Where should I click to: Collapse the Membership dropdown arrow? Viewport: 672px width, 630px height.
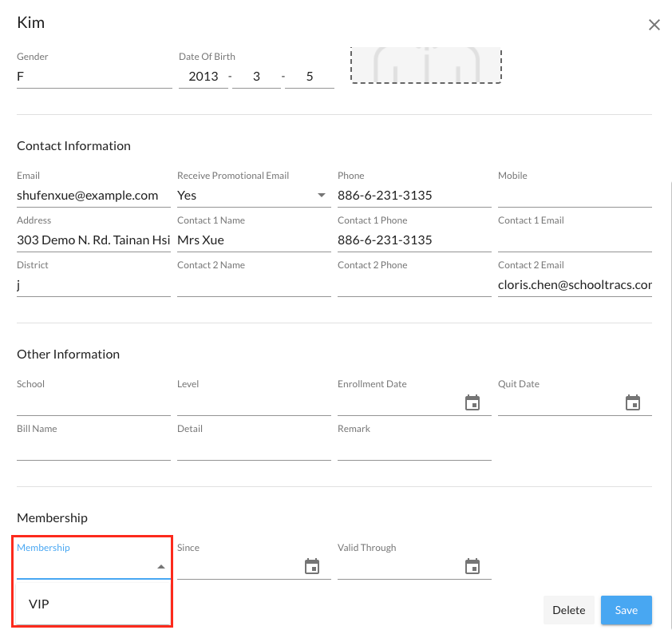[161, 567]
